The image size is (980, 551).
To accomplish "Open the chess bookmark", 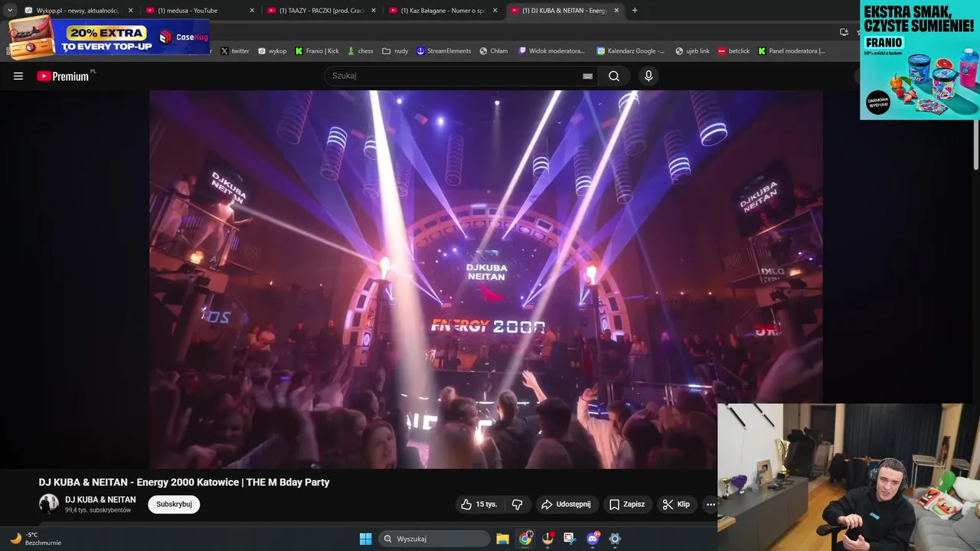I will tap(360, 51).
